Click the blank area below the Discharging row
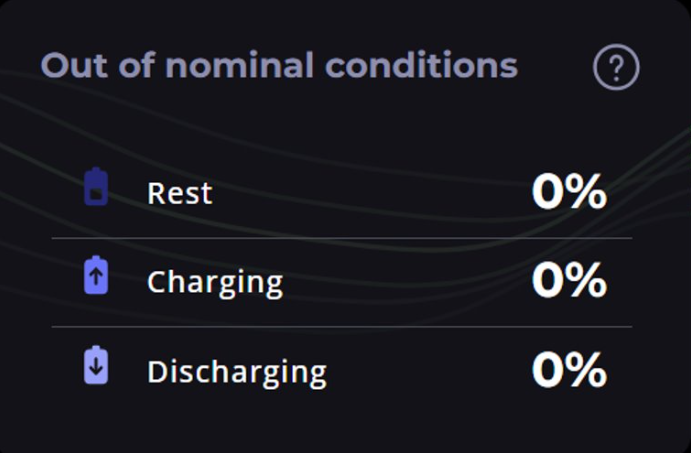 [x=342, y=425]
